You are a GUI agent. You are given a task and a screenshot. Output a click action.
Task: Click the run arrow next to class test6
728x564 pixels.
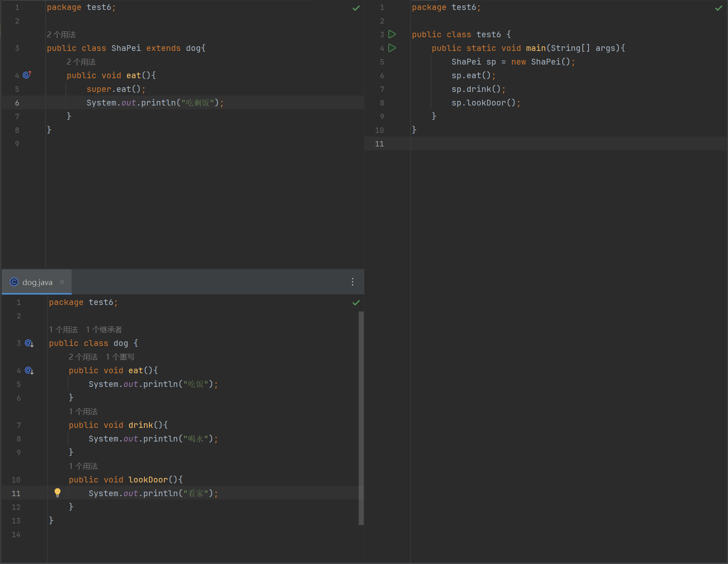pos(392,34)
